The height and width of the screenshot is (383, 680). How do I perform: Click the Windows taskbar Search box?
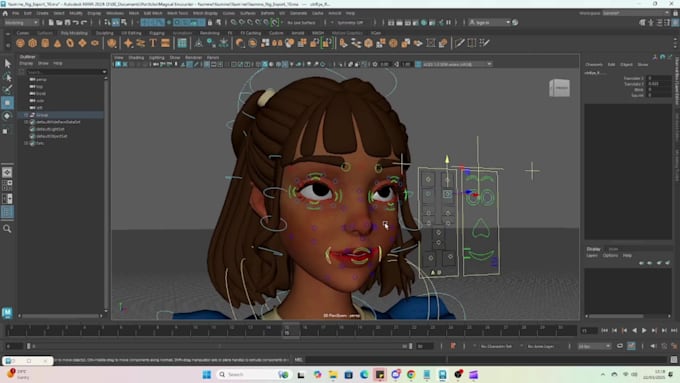[x=253, y=374]
